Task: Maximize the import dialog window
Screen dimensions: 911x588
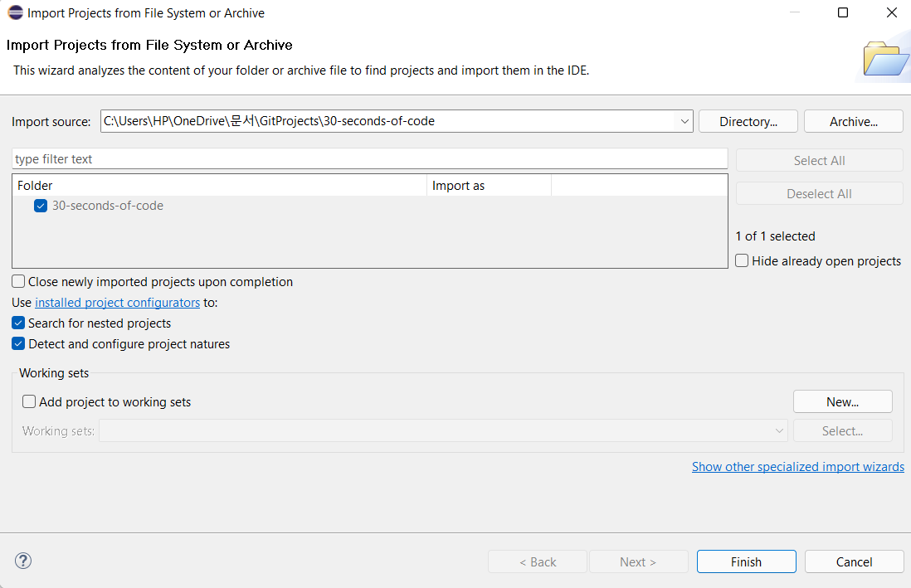Action: tap(843, 13)
